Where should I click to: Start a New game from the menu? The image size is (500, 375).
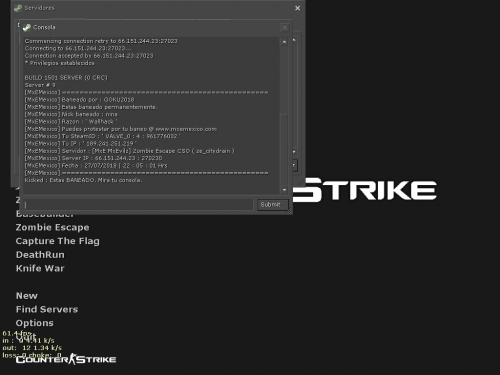tap(27, 296)
